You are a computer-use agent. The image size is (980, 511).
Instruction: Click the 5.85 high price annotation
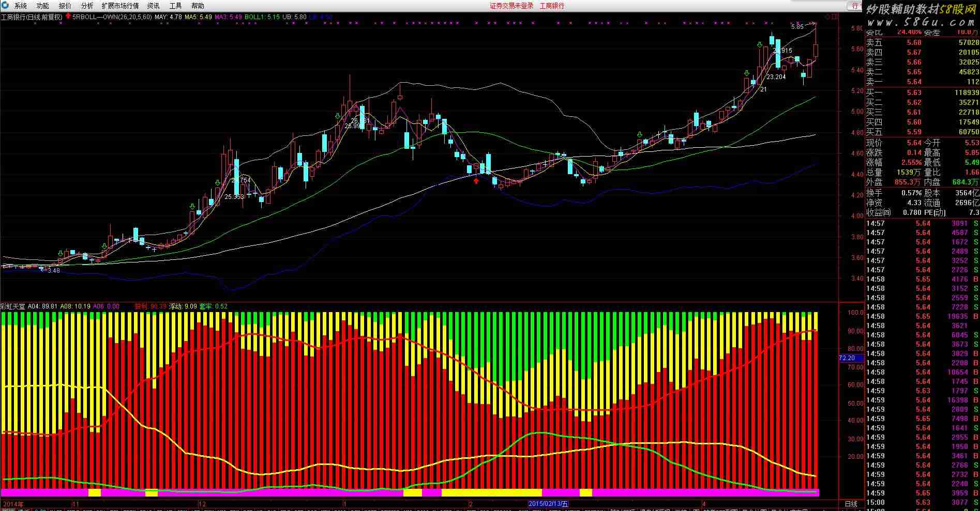[797, 27]
